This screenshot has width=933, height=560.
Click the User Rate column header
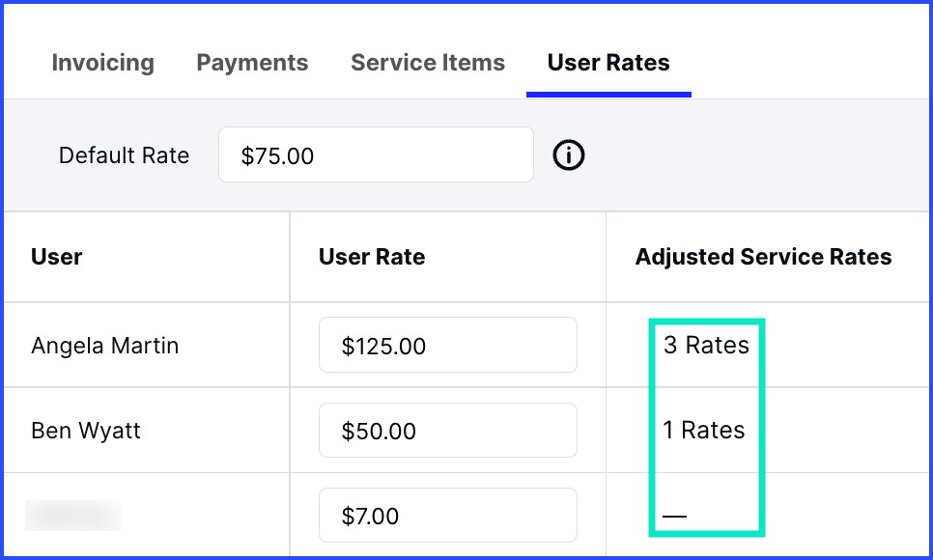point(372,257)
